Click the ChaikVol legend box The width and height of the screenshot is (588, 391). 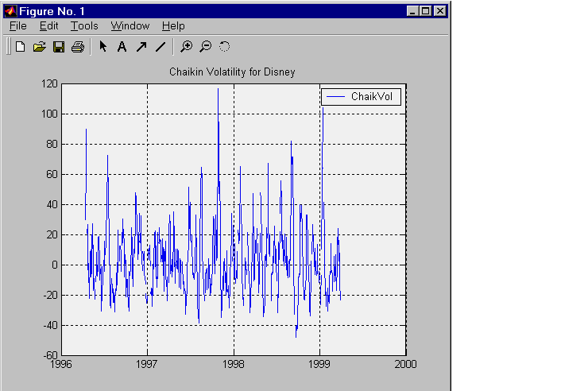click(x=361, y=97)
